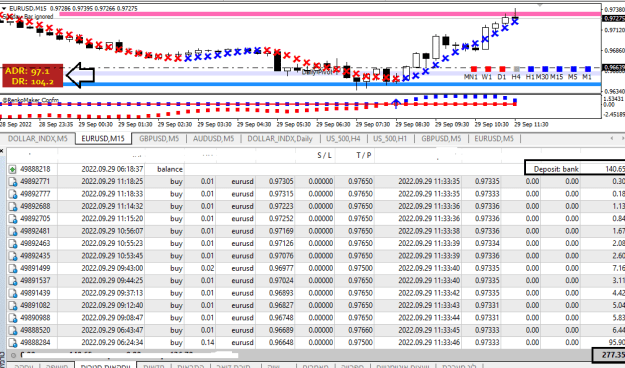Click the order icon for ticket 49892688
Image resolution: width=625 pixels, height=368 pixels.
click(x=12, y=207)
